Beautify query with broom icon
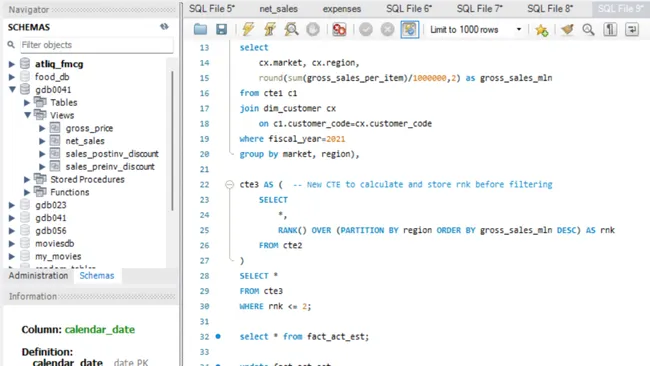Image resolution: width=650 pixels, height=366 pixels. point(567,29)
